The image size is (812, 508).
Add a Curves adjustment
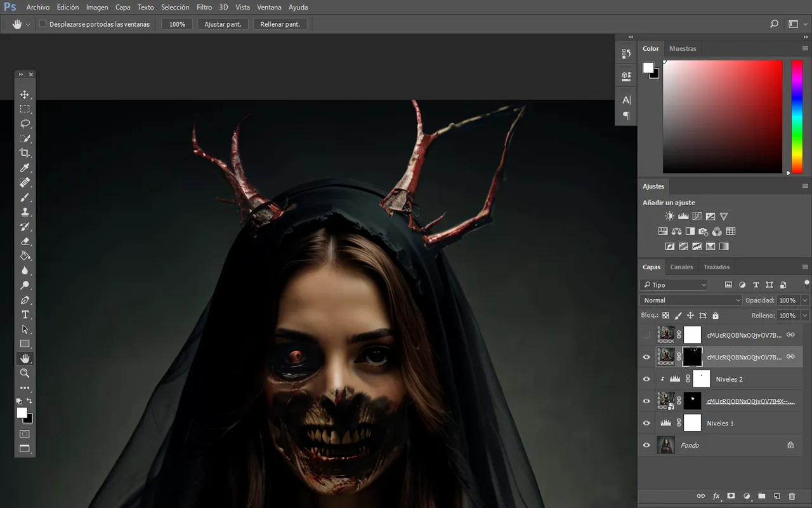[697, 217]
